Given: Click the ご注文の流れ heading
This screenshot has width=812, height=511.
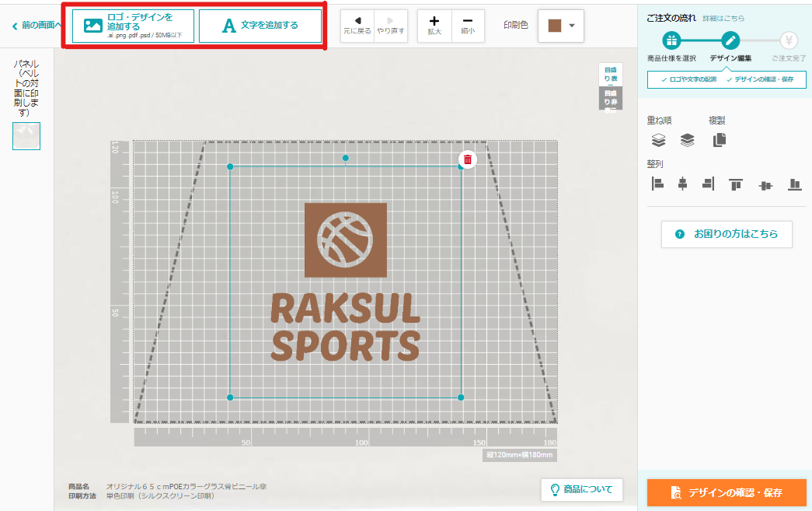Looking at the screenshot, I should click(671, 18).
